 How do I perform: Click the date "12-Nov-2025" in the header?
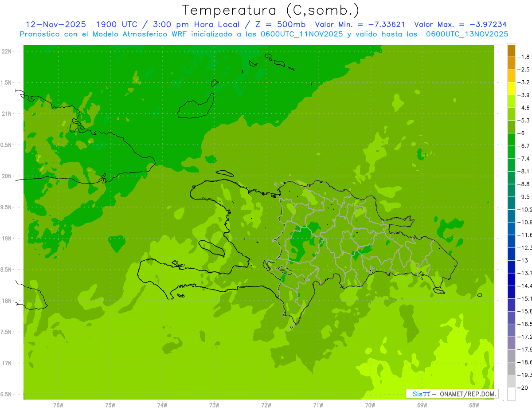(56, 24)
